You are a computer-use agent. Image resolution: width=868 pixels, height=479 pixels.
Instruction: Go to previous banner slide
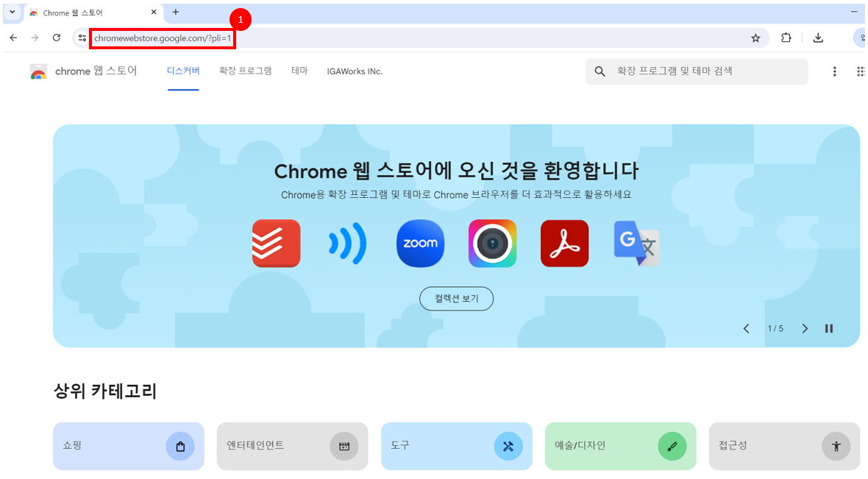(746, 328)
